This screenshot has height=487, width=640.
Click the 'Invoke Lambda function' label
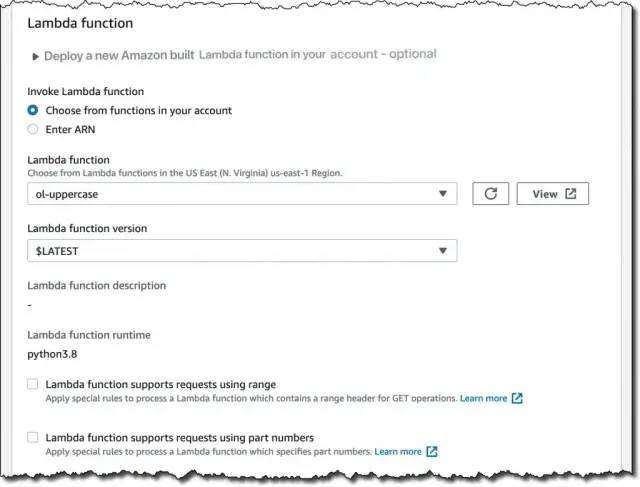pyautogui.click(x=85, y=91)
